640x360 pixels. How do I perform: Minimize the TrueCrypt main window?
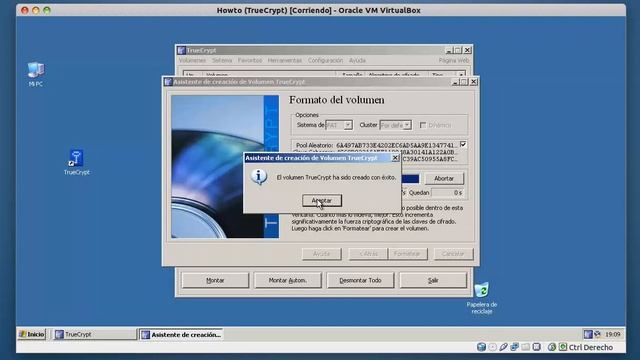pos(449,50)
